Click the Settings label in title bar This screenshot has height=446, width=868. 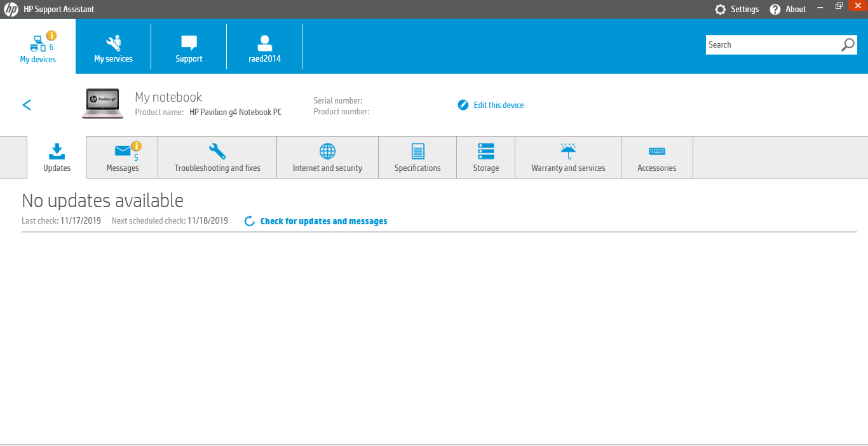point(745,10)
